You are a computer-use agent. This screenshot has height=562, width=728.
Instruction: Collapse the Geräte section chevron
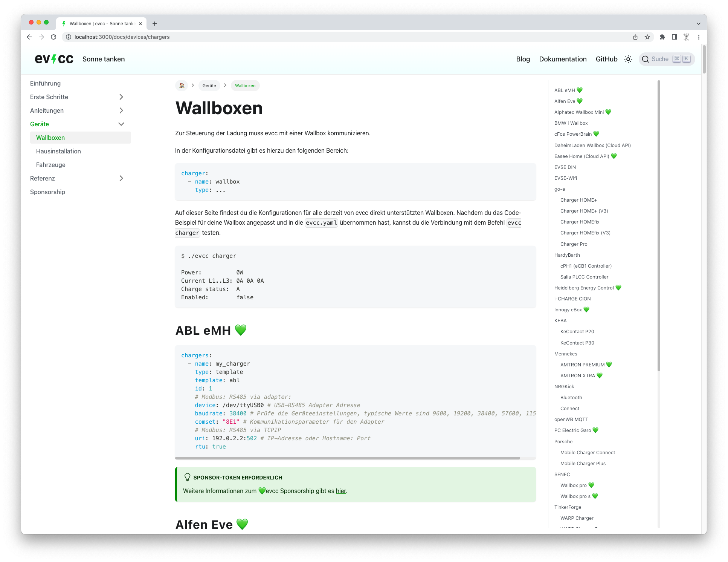point(121,124)
